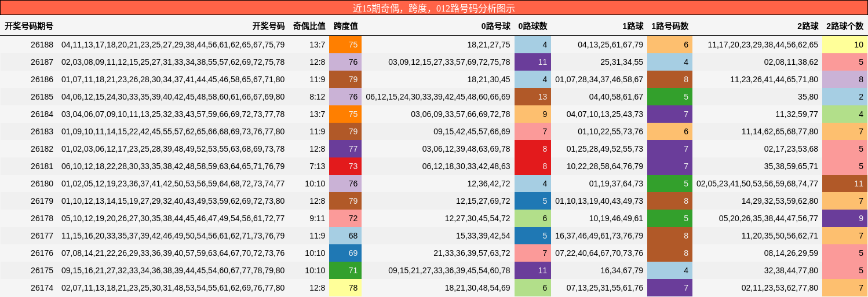868x297 pixels.
Task: Click span value 68 in row 26177
Action: [x=345, y=236]
